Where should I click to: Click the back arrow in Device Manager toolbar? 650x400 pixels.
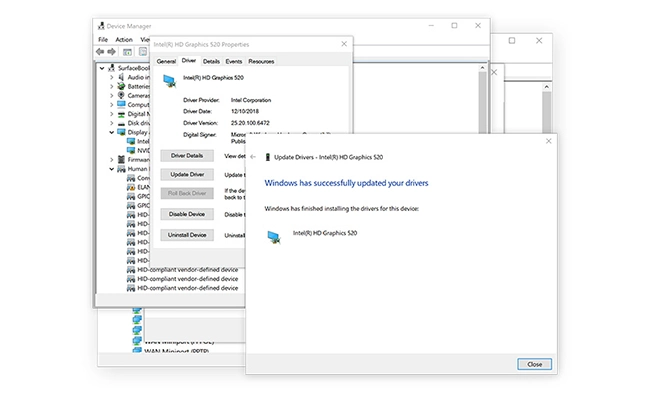coord(100,51)
